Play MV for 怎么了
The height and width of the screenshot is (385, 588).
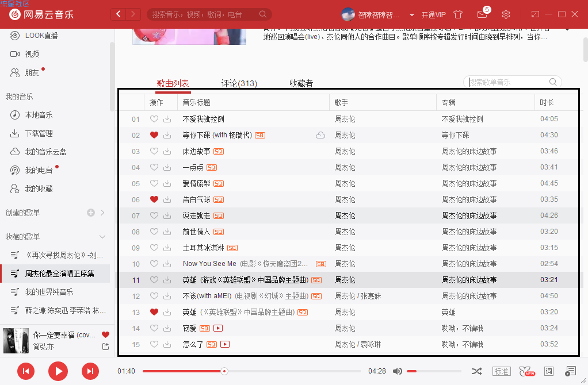tap(225, 345)
